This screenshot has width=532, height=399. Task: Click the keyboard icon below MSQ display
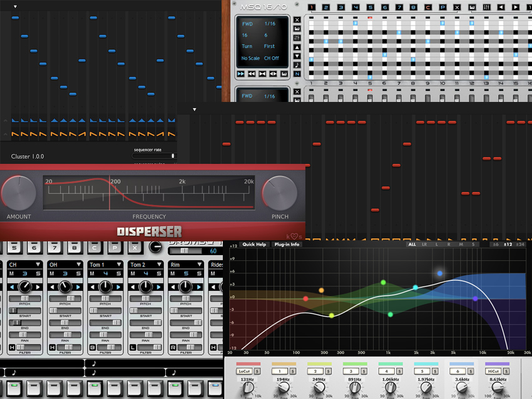pyautogui.click(x=284, y=74)
